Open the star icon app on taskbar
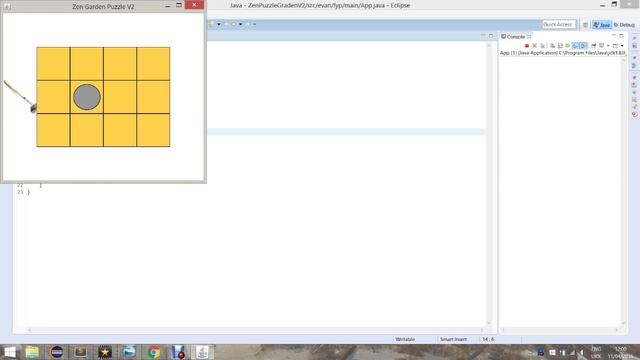 pos(105,352)
